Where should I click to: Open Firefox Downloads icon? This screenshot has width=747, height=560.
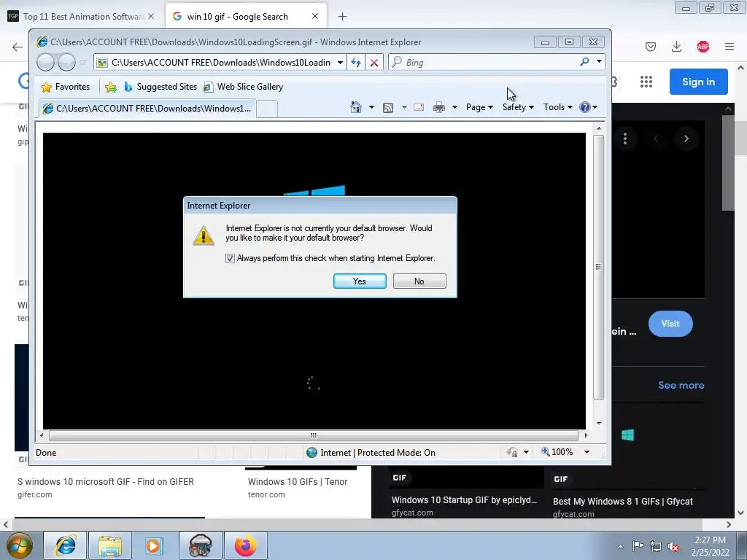tap(676, 46)
